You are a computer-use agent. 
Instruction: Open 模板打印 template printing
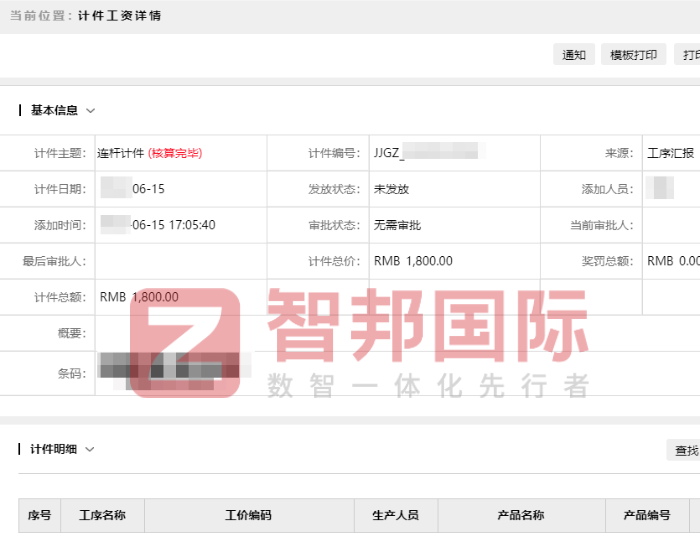pyautogui.click(x=633, y=55)
